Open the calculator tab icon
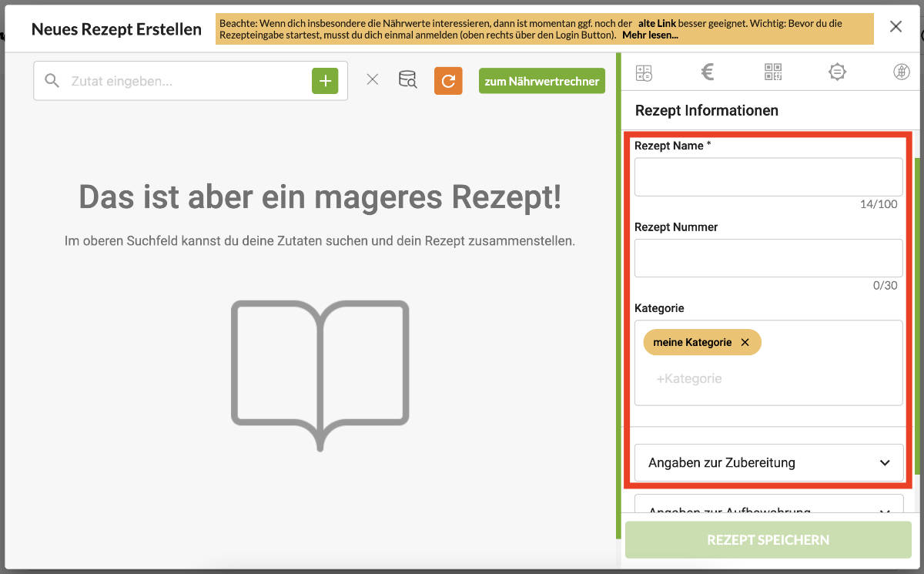Image resolution: width=924 pixels, height=574 pixels. pos(644,72)
